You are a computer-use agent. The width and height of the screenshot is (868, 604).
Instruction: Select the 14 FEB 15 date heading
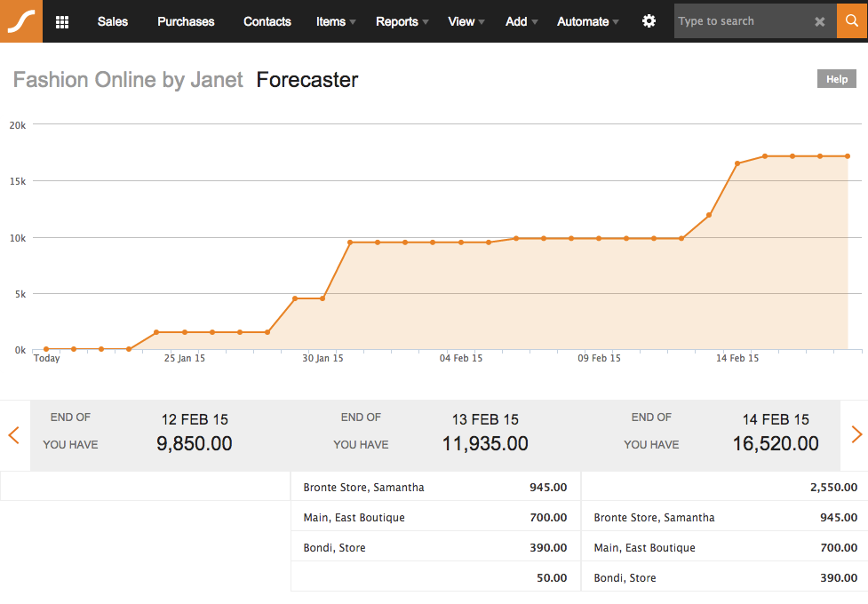[776, 419]
